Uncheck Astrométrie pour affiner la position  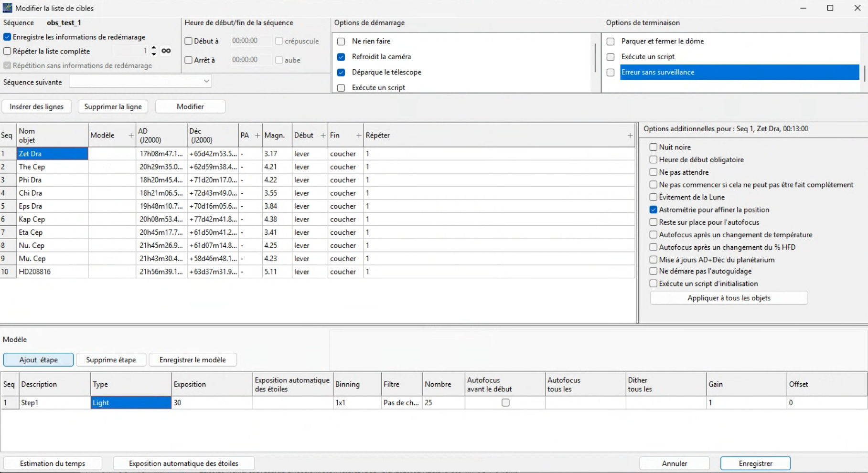point(654,210)
